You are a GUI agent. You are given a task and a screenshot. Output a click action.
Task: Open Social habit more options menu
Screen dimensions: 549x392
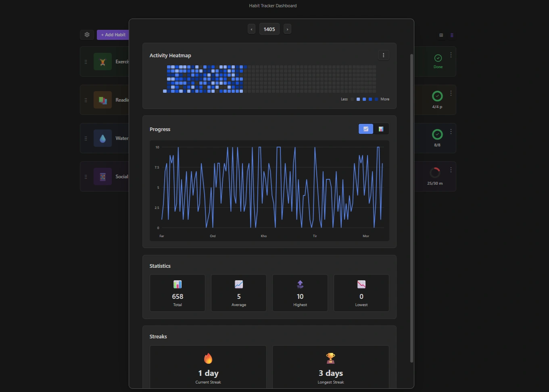(451, 170)
